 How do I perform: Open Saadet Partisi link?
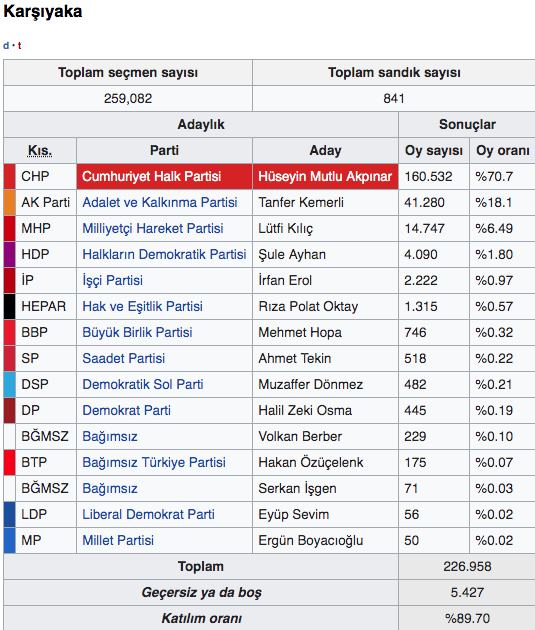pos(123,358)
